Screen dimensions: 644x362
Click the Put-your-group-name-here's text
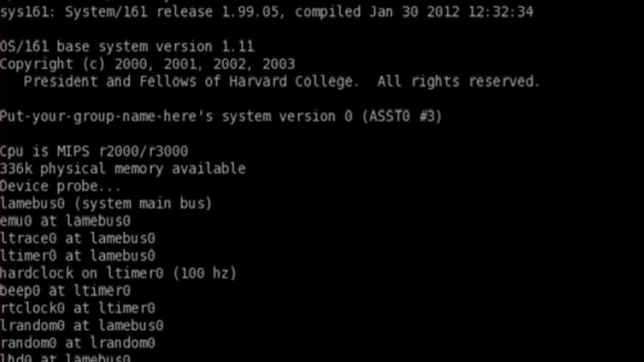[106, 116]
